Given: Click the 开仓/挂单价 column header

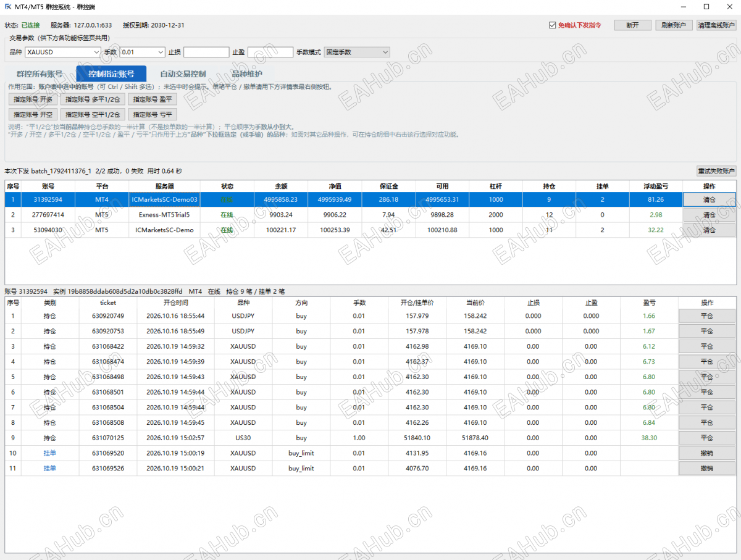Looking at the screenshot, I should (417, 303).
